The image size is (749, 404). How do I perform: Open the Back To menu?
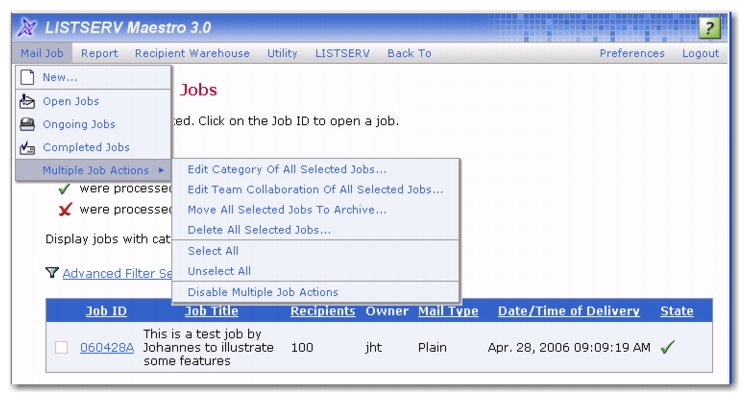[x=409, y=53]
